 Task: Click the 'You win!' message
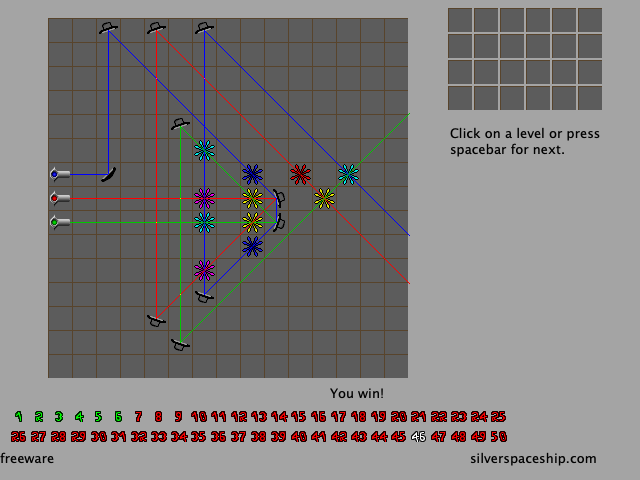tap(357, 393)
